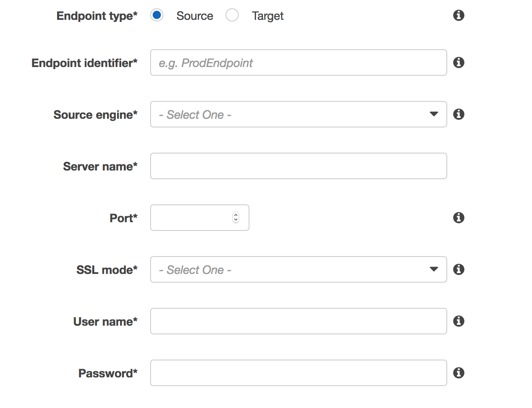Open the SSL mode dropdown
The height and width of the screenshot is (408, 532).
pyautogui.click(x=298, y=269)
